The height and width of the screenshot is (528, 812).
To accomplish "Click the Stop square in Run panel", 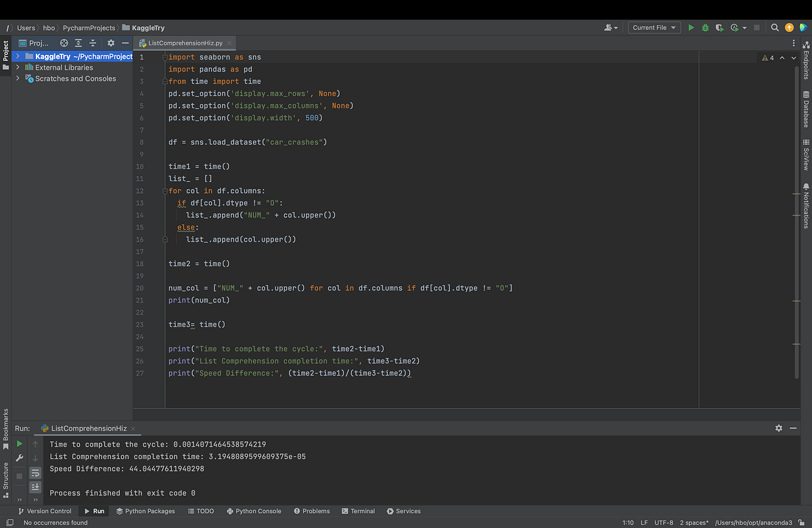I will (19, 476).
